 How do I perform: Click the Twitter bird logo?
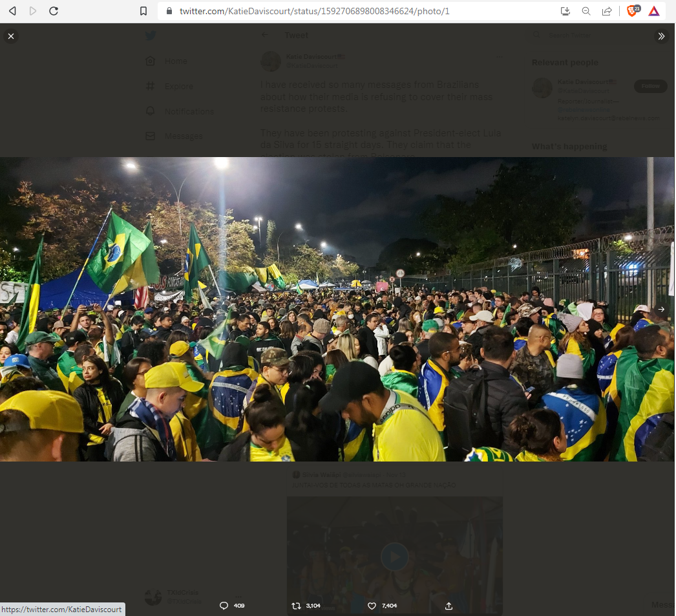point(151,36)
